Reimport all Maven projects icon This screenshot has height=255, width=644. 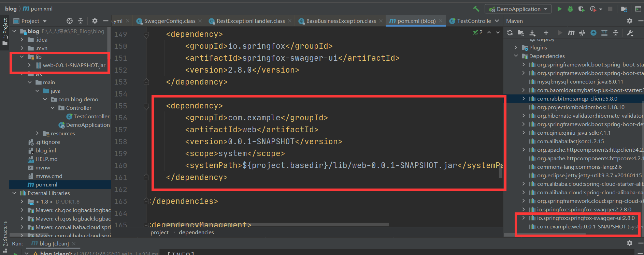510,33
